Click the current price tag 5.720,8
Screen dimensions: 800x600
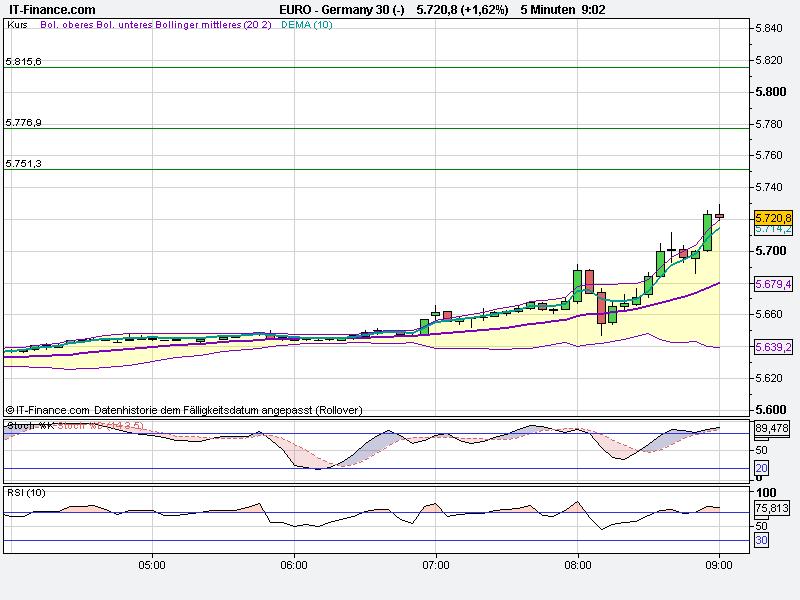click(773, 218)
